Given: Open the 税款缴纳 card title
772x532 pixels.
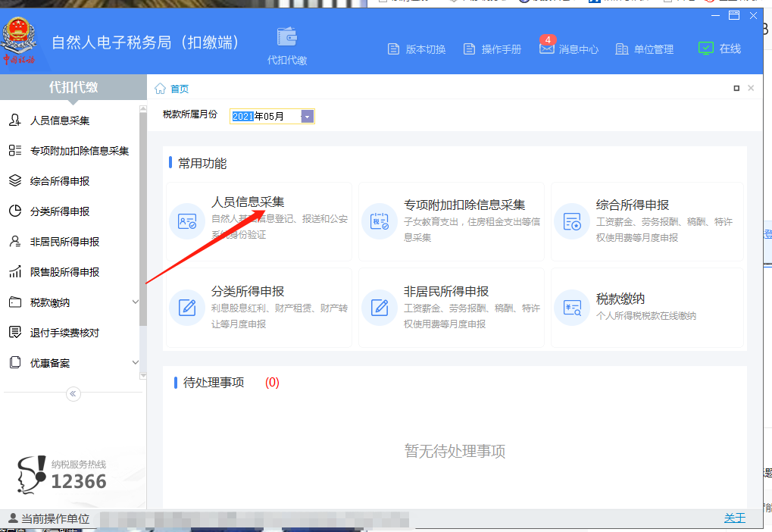Looking at the screenshot, I should (x=620, y=299).
